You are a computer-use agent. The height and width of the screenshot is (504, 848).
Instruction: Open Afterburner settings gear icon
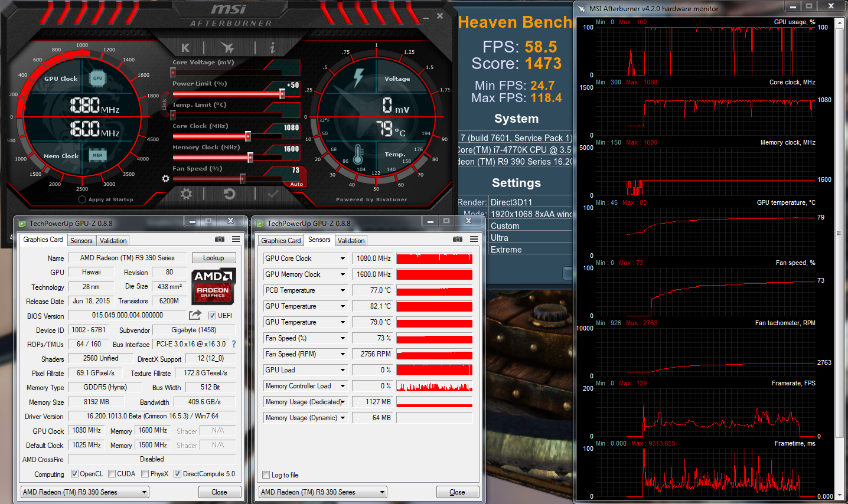(x=186, y=194)
